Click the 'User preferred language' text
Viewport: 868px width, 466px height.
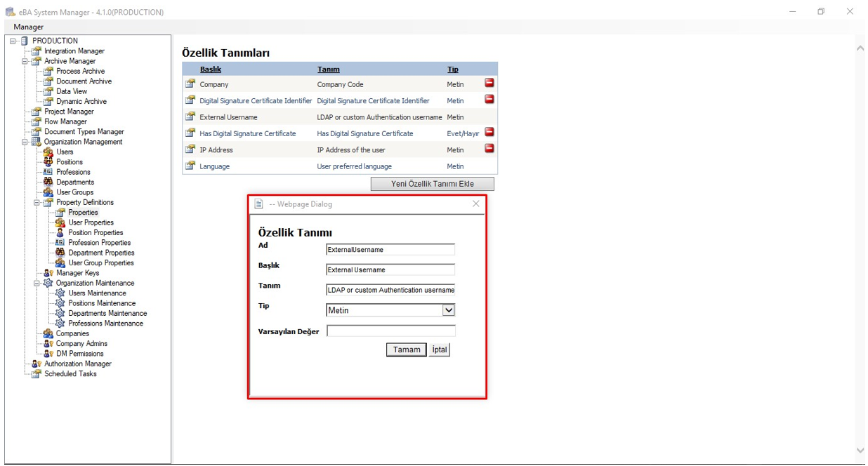pos(355,167)
